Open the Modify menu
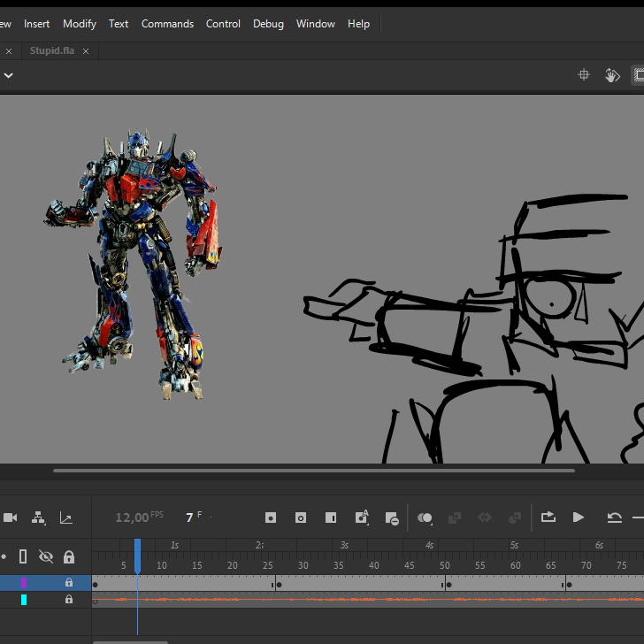Viewport: 644px width, 644px height. click(80, 24)
